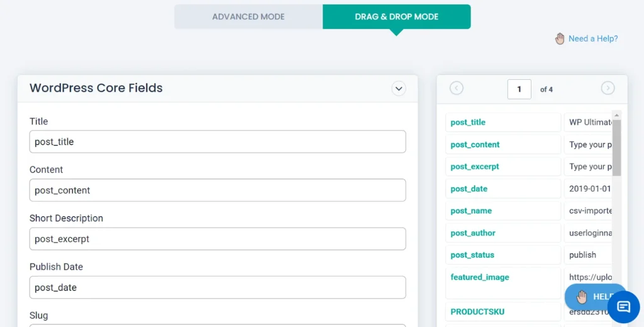Open the live chat bubble icon
Image resolution: width=644 pixels, height=327 pixels.
623,307
